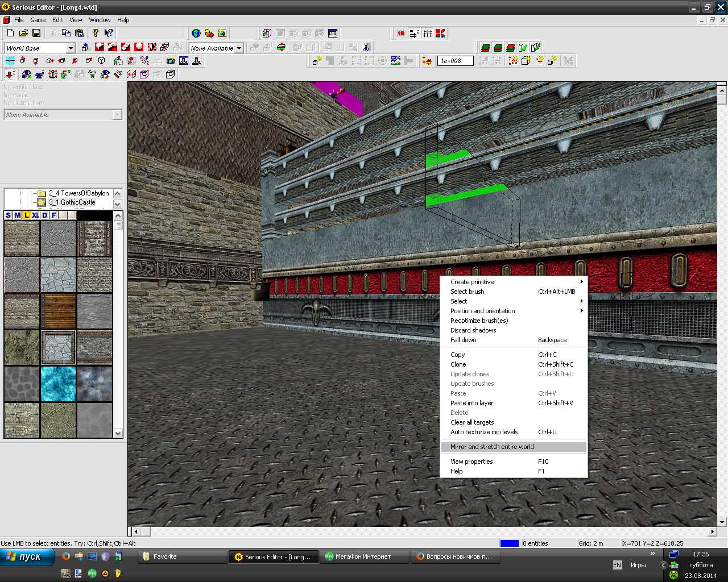The image size is (728, 582).
Task: Click the red anchor icon
Action: click(x=53, y=74)
